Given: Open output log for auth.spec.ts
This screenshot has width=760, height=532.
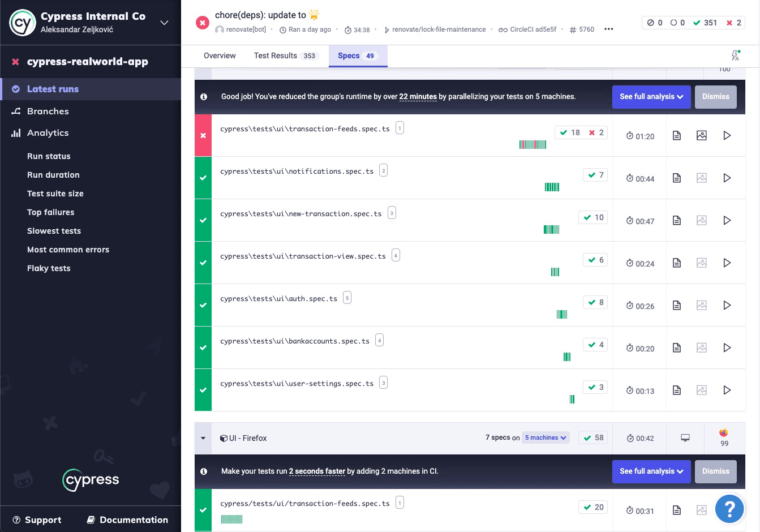Looking at the screenshot, I should click(x=676, y=305).
